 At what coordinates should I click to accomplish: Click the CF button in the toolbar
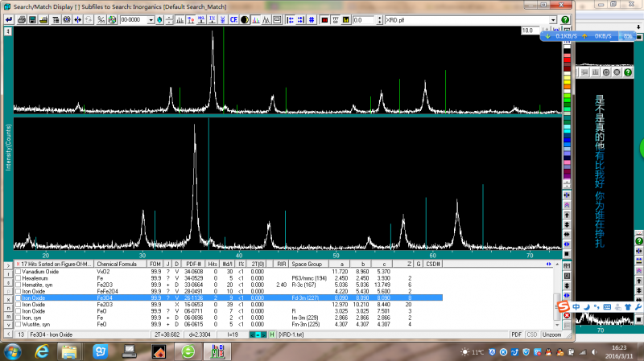click(233, 19)
